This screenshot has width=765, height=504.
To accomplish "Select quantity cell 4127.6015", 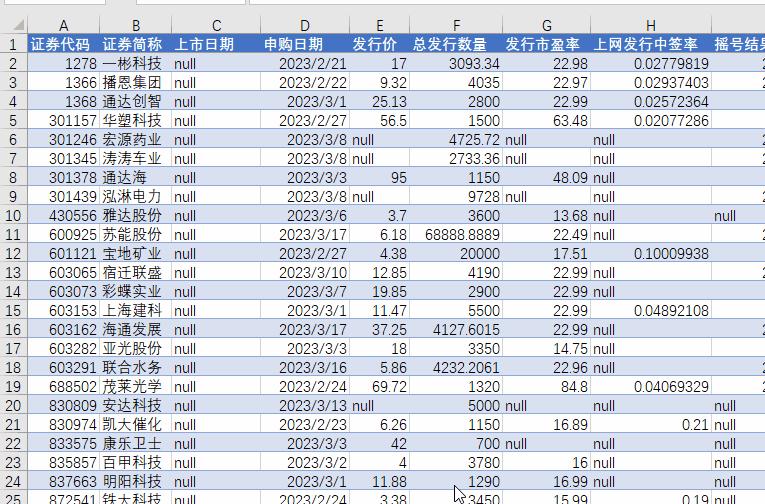I will 456,330.
